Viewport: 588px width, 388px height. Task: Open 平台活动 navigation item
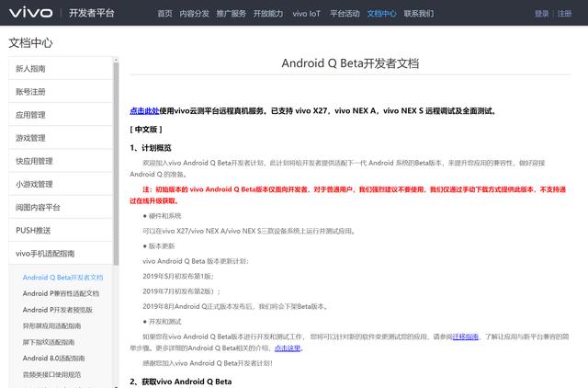click(x=345, y=14)
